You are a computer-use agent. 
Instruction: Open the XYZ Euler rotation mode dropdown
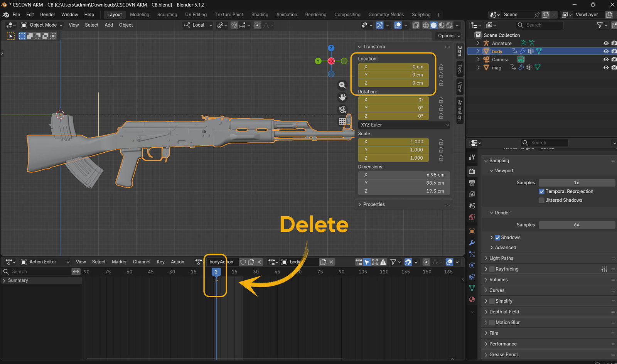[x=404, y=125]
